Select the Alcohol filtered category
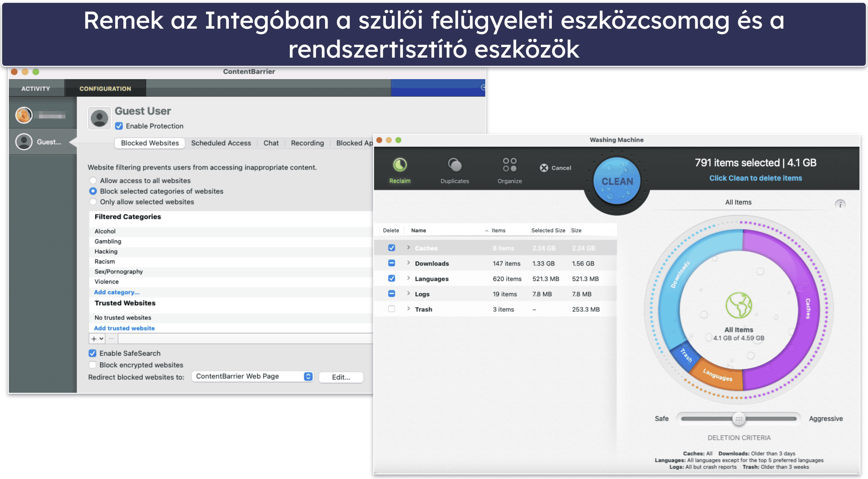 pos(231,231)
